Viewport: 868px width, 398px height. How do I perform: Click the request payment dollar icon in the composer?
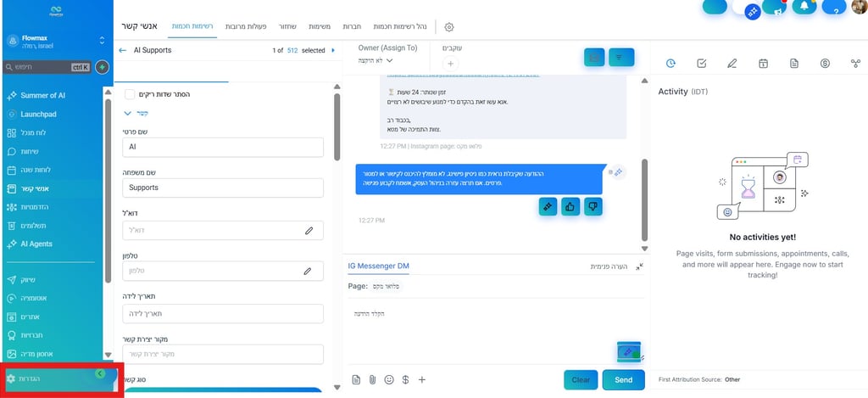click(x=405, y=379)
